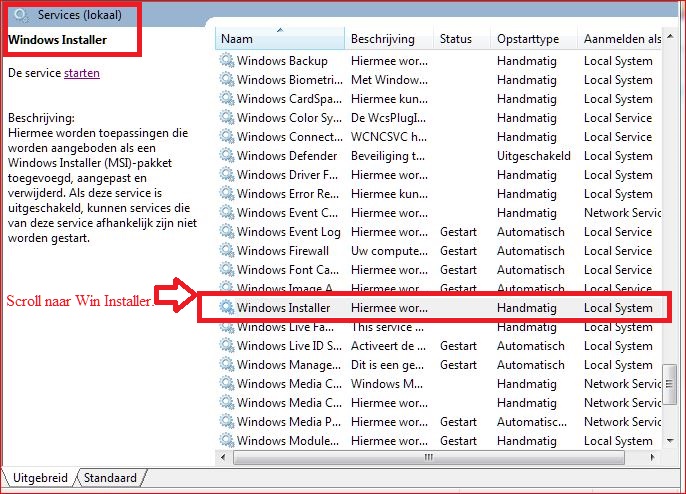686x494 pixels.
Task: Click the Services (lokaal) magnifier gear icon
Action: (x=21, y=16)
